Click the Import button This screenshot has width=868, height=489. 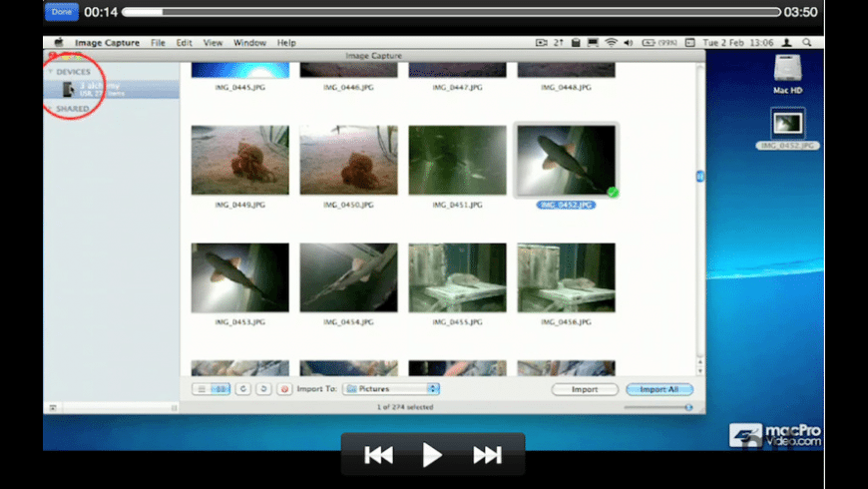pyautogui.click(x=585, y=389)
